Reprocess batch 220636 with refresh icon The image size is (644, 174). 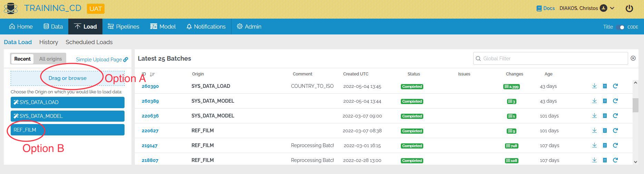615,116
